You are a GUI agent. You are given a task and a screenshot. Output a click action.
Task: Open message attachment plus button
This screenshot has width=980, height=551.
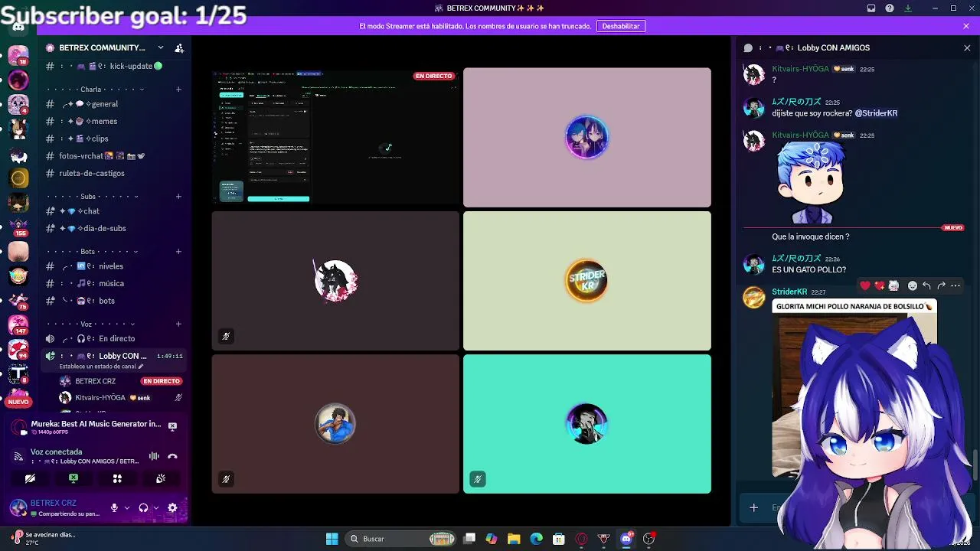coord(753,507)
